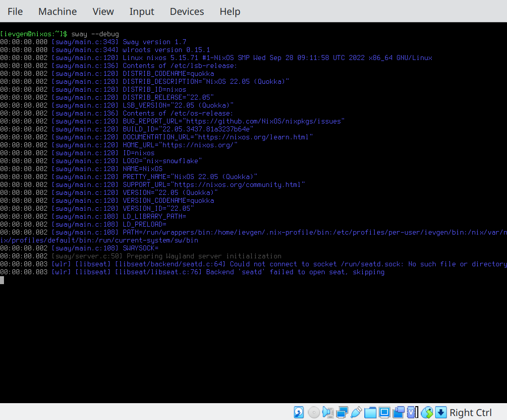The width and height of the screenshot is (507, 420).
Task: Open the View menu
Action: (103, 11)
